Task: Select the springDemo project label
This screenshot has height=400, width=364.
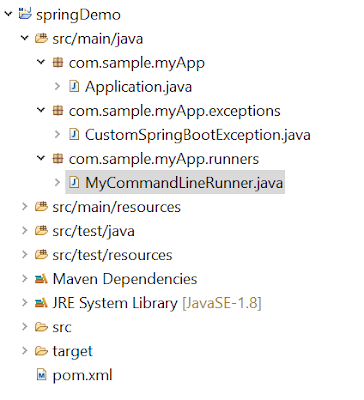Action: 78,15
